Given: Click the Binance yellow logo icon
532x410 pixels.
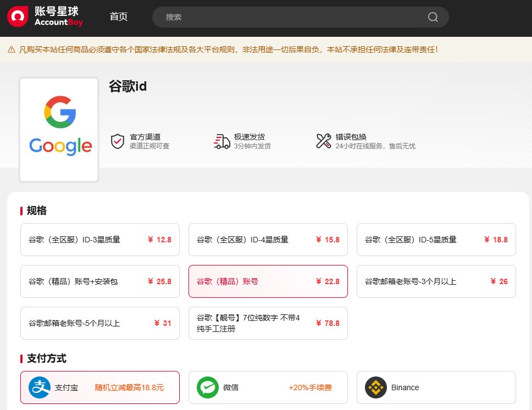Looking at the screenshot, I should pyautogui.click(x=376, y=387).
